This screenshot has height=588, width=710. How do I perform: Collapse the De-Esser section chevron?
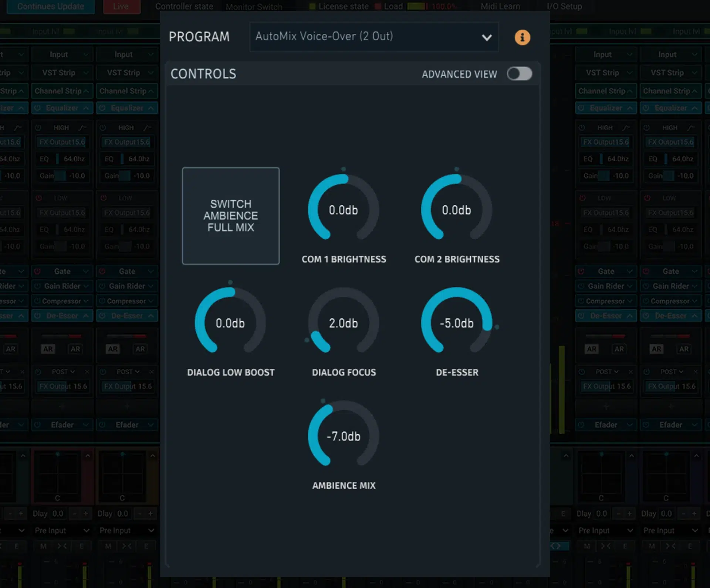pos(86,315)
